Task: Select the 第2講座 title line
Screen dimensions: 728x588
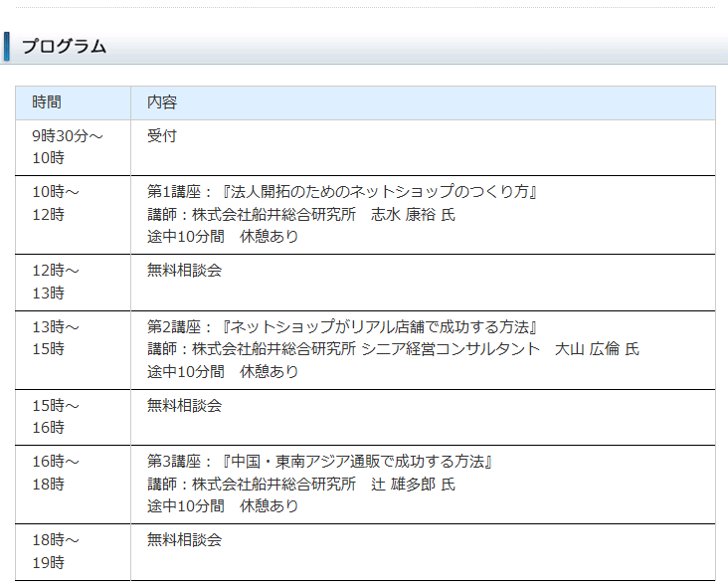Action: tap(342, 327)
